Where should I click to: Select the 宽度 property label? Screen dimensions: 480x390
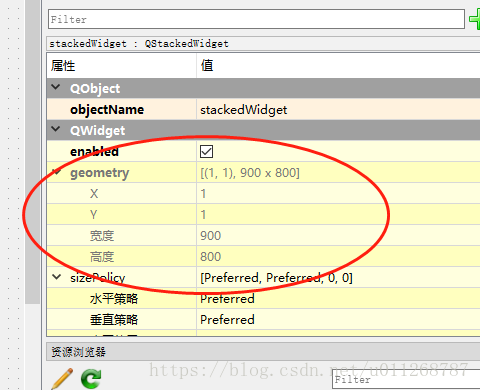point(102,236)
